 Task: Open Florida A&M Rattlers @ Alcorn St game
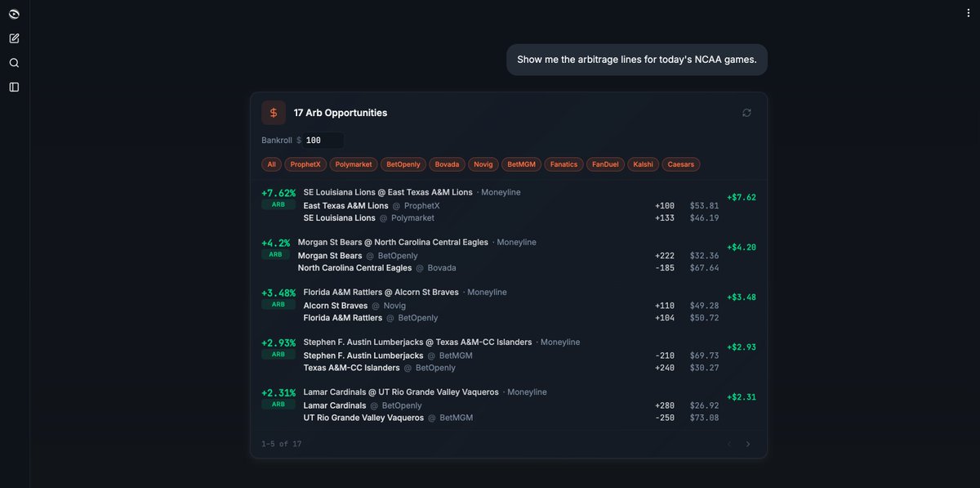pos(381,292)
